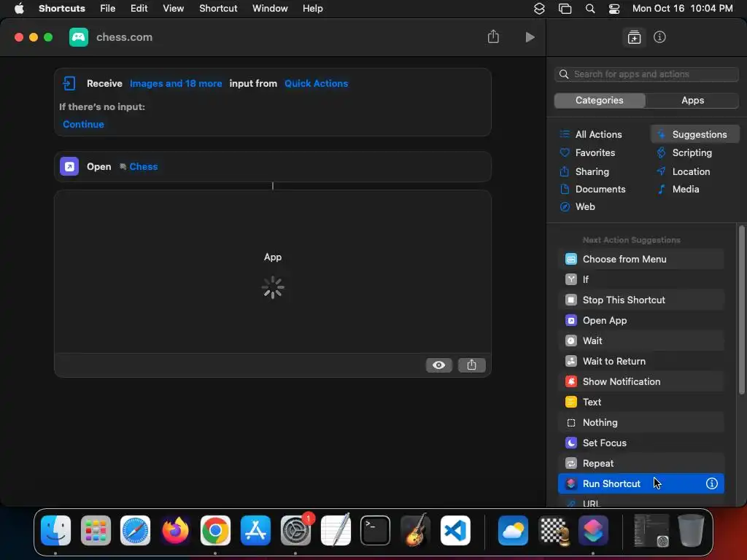This screenshot has height=560, width=747.
Task: Click the search for apps and actions field
Action: click(x=646, y=74)
